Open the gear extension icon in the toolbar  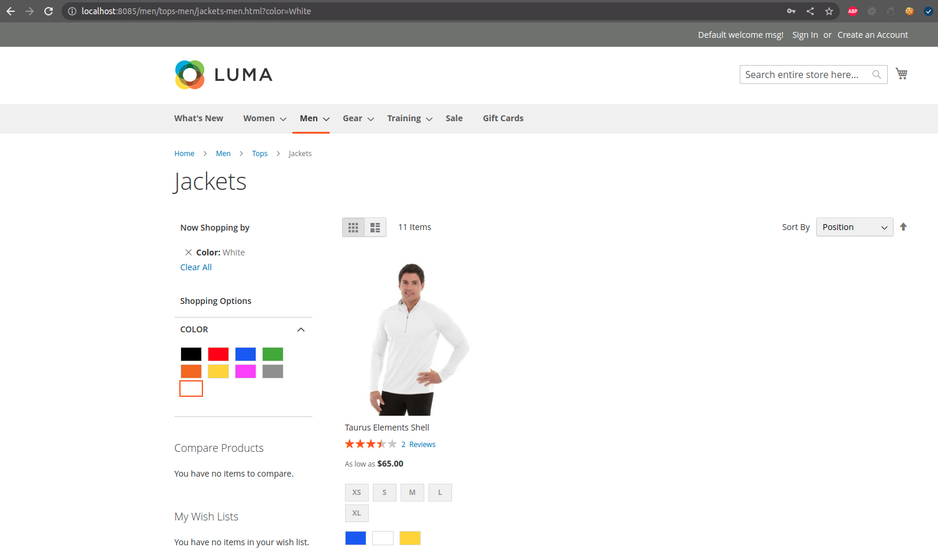(x=872, y=11)
